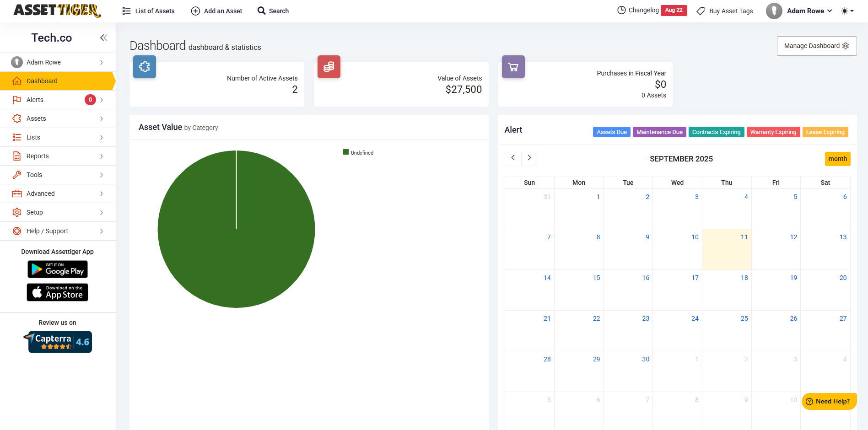Viewport: 868px width, 430px height.
Task: Open Google Play download badge
Action: point(58,269)
